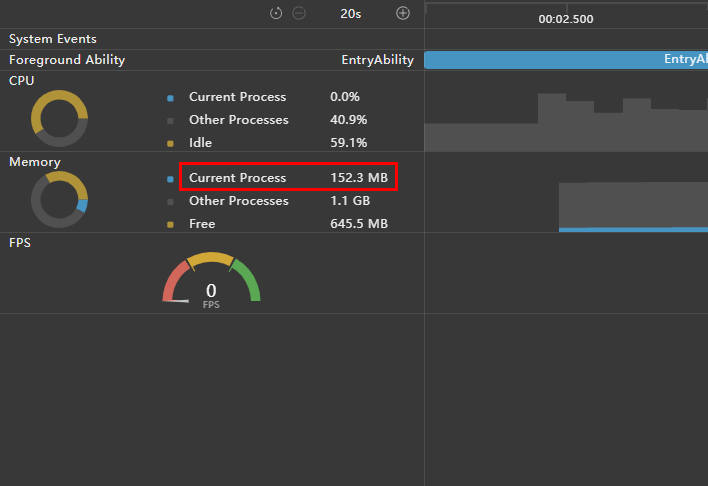Viewport: 708px width, 486px height.
Task: Click the Memory usage donut chart
Action: (x=59, y=199)
